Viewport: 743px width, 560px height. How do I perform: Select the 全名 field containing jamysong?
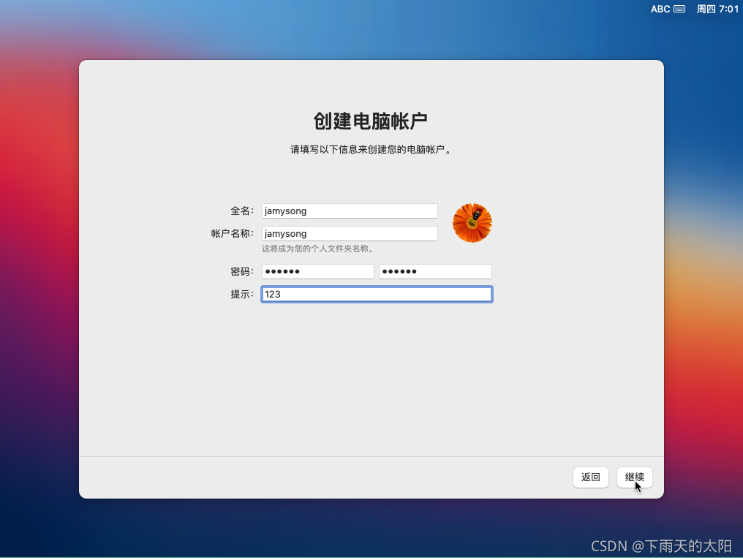pos(349,211)
